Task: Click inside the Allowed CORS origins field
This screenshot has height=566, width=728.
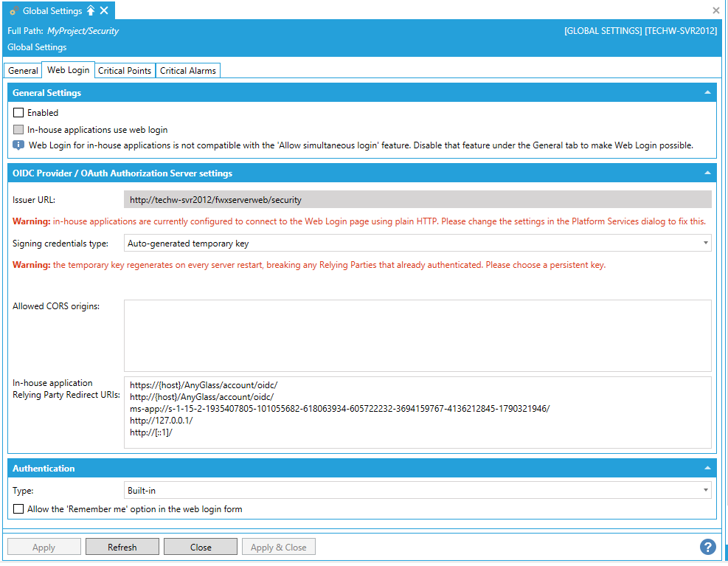Action: click(x=417, y=335)
